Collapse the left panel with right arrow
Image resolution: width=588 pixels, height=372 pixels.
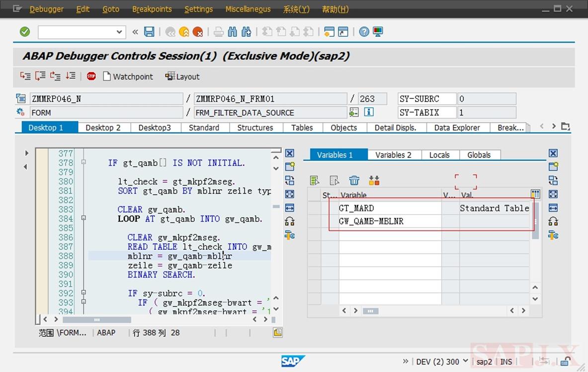26,153
